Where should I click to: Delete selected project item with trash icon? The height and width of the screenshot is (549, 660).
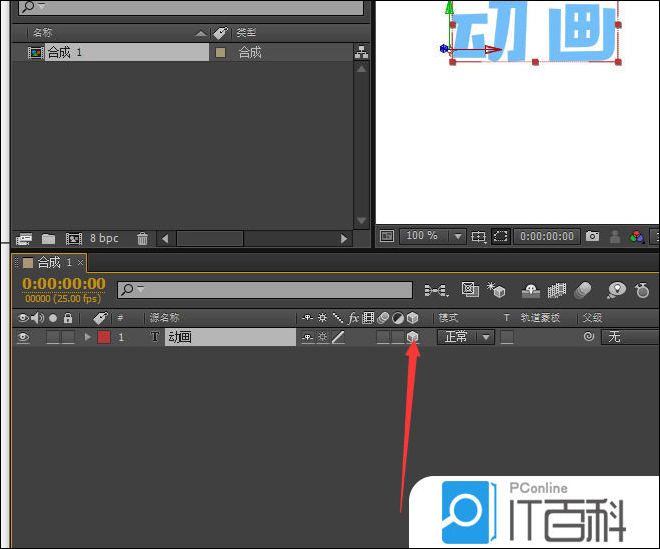[x=142, y=239]
